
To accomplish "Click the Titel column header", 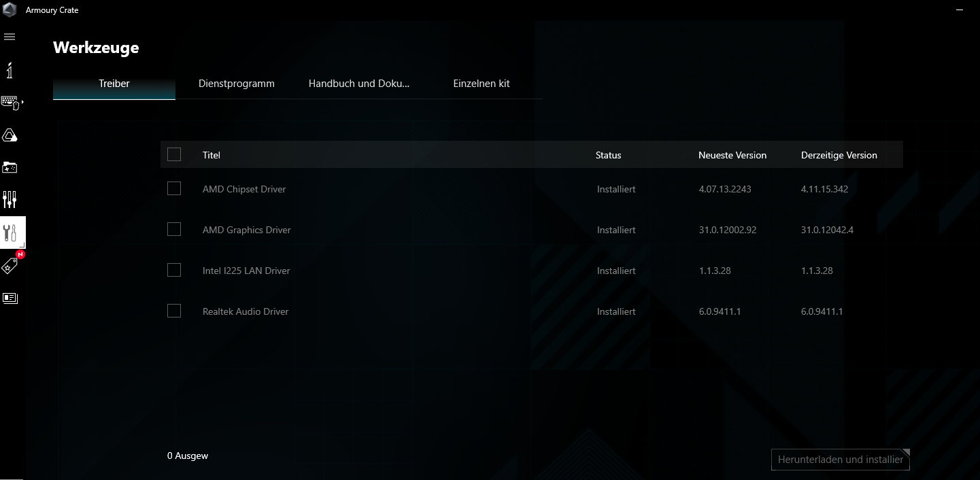I will tap(212, 155).
